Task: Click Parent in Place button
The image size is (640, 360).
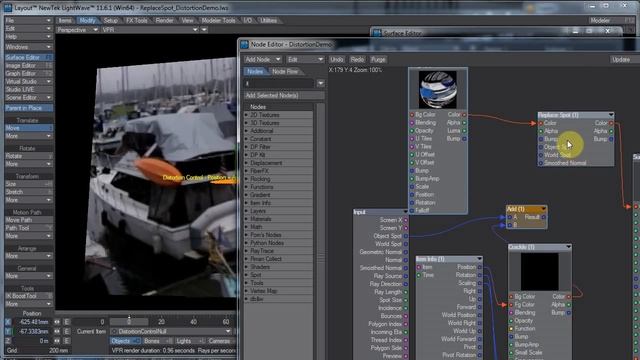Action: tap(28, 108)
